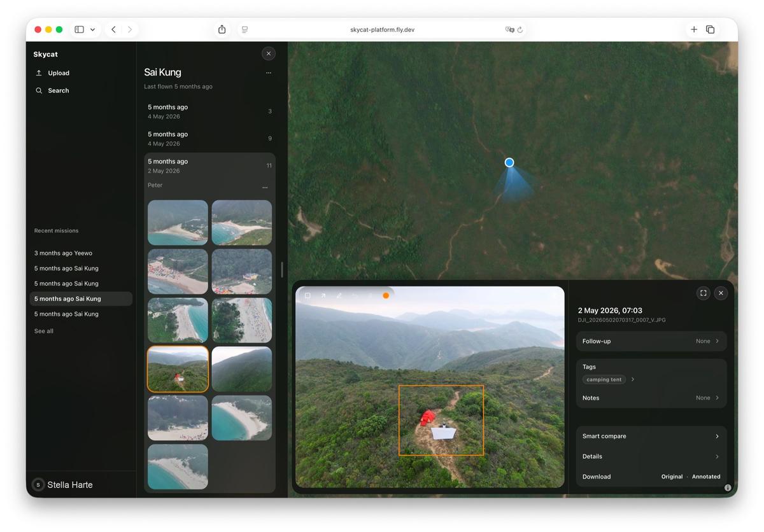The width and height of the screenshot is (764, 532).
Task: Close the Sai Kung mission panel
Action: pos(269,54)
